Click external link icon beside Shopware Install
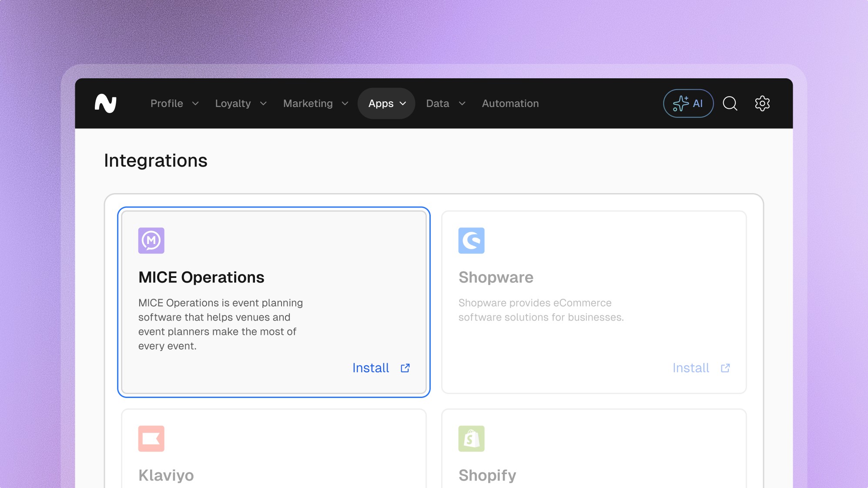 click(725, 368)
